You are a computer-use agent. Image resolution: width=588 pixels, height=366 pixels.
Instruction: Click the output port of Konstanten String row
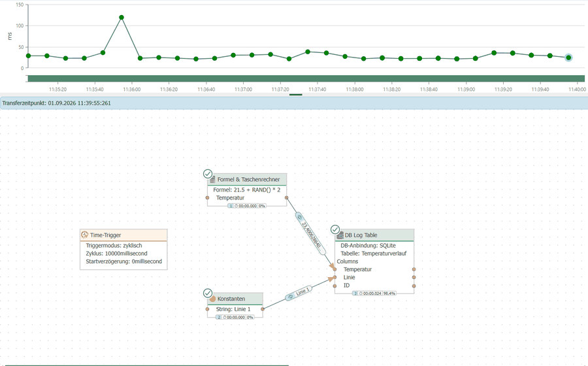[x=263, y=309]
